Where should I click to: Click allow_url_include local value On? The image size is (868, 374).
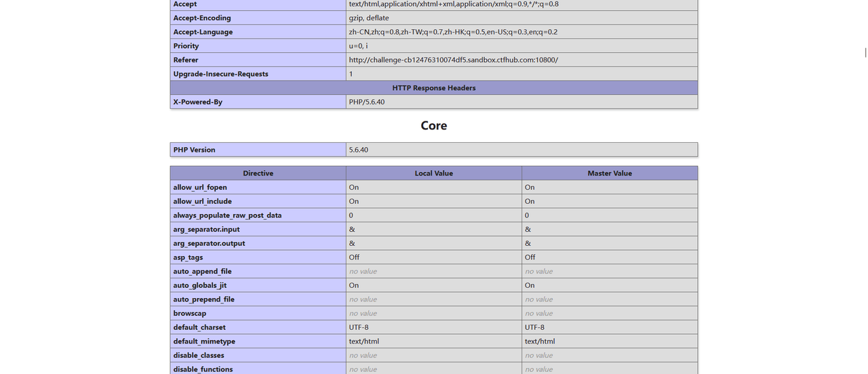[354, 201]
